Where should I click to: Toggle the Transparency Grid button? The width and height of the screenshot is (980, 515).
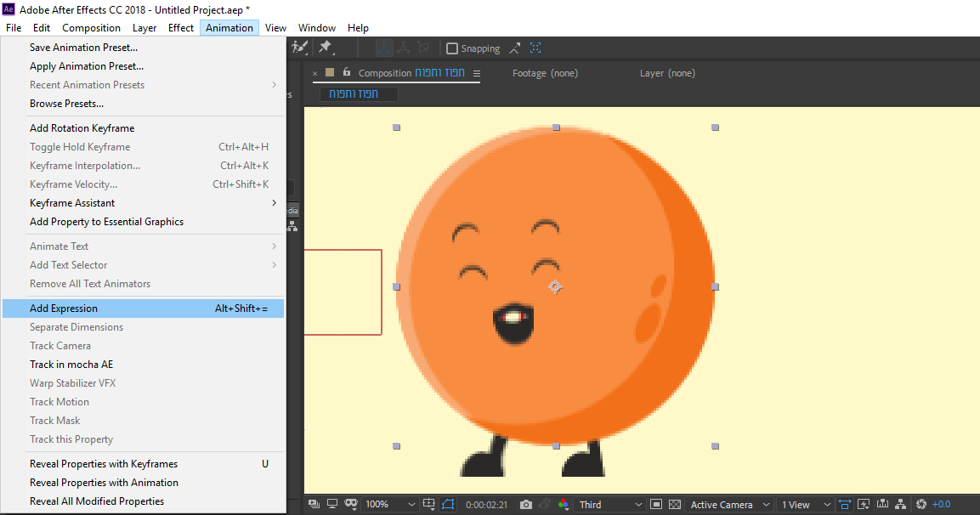(x=675, y=505)
